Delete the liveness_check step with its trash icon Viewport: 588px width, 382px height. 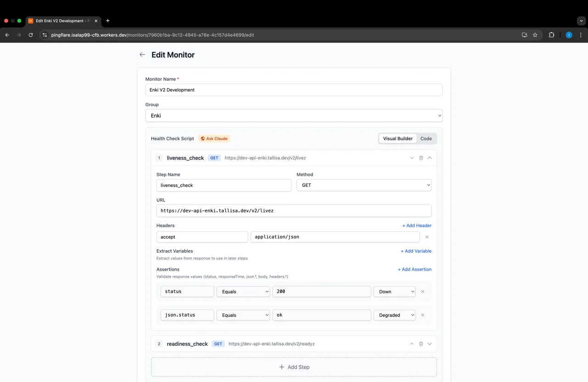421,158
